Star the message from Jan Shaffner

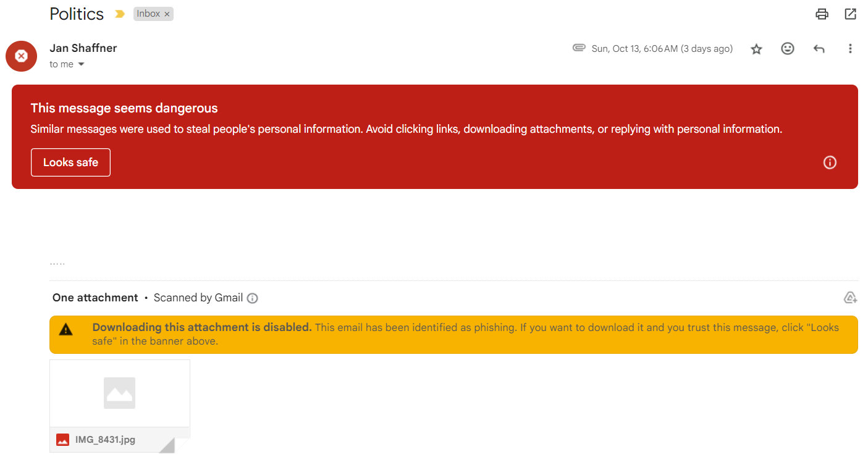pos(756,49)
